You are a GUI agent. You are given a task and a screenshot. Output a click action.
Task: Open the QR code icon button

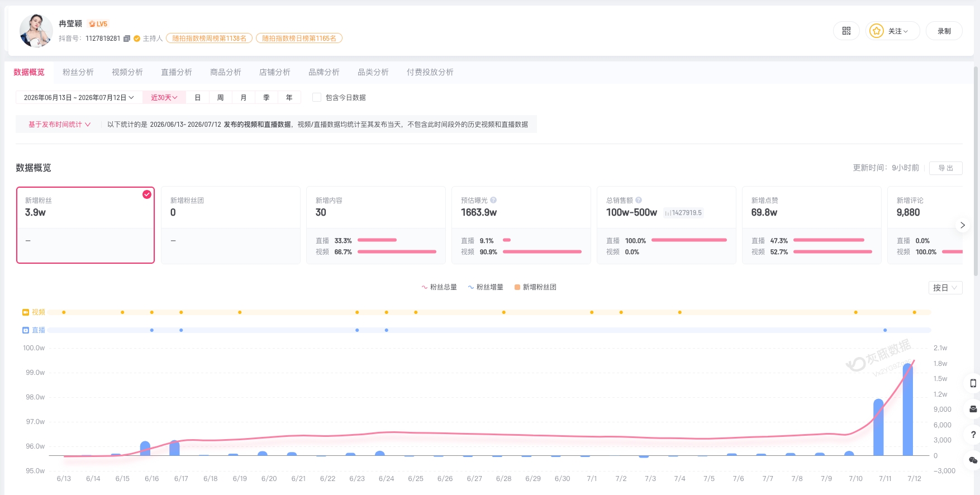point(846,31)
